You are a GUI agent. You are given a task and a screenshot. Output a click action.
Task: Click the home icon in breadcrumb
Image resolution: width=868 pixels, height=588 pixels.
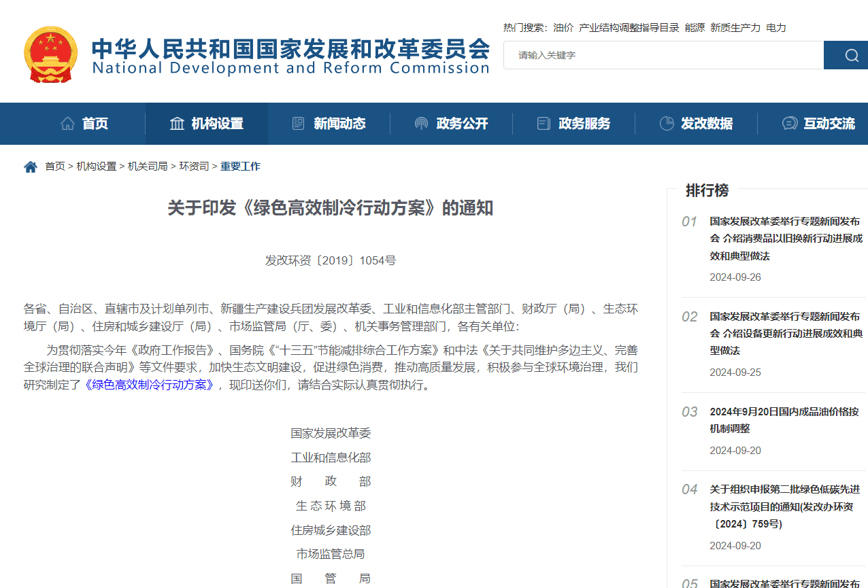[x=31, y=167]
